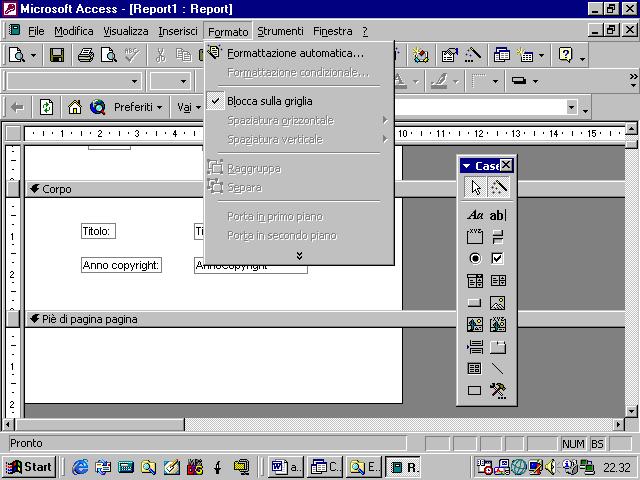This screenshot has height=480, width=640.
Task: Select the Label (Aa) tool
Action: coord(475,215)
